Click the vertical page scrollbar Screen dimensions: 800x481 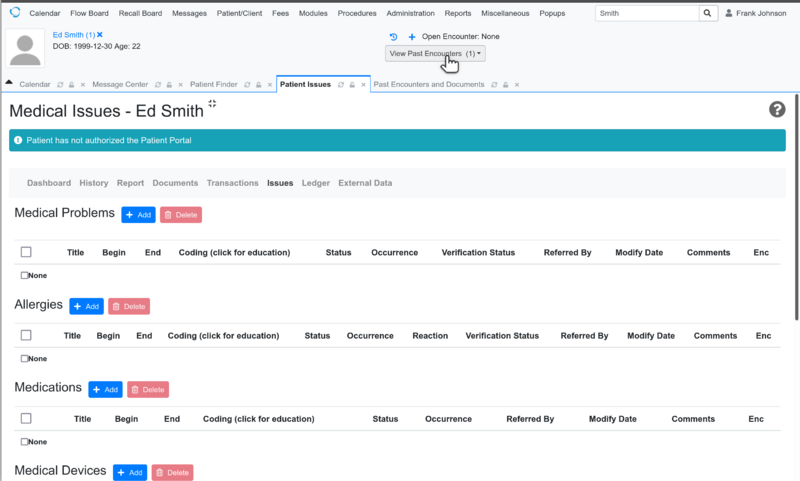tap(796, 207)
